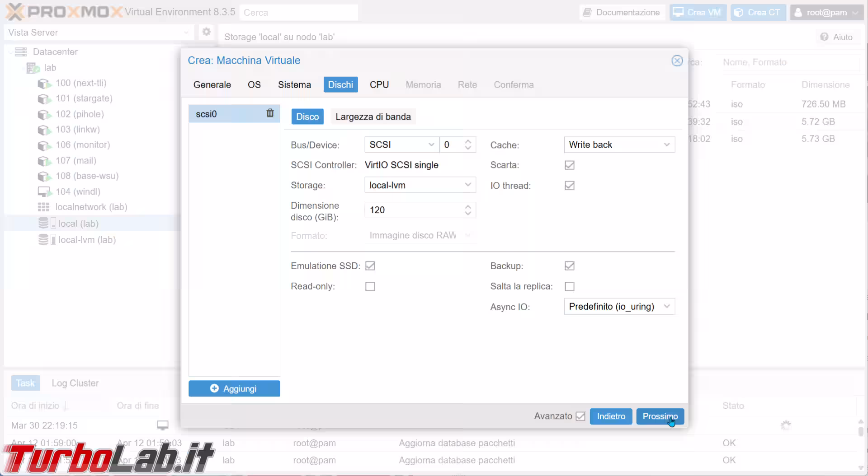The width and height of the screenshot is (868, 476).
Task: Click the Aggiungi button to add a disk
Action: (x=234, y=388)
